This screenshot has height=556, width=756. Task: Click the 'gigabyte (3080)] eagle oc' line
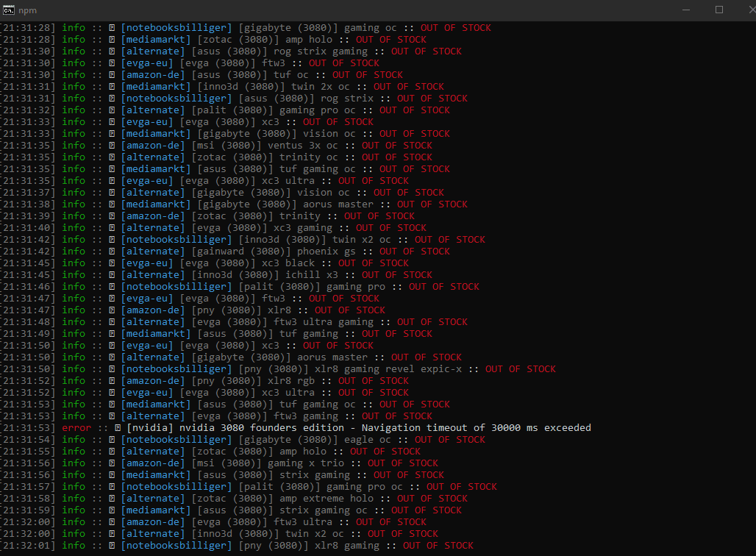tap(243, 440)
